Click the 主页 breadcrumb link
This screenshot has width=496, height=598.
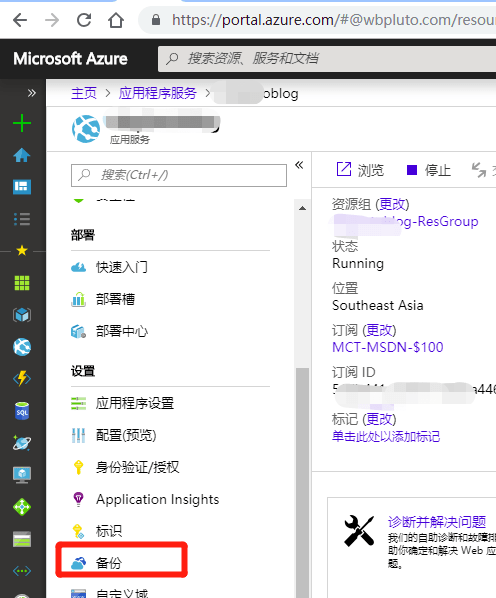click(x=84, y=93)
